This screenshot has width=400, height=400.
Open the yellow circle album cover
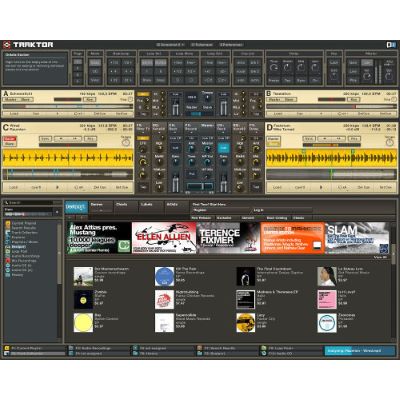point(83,323)
